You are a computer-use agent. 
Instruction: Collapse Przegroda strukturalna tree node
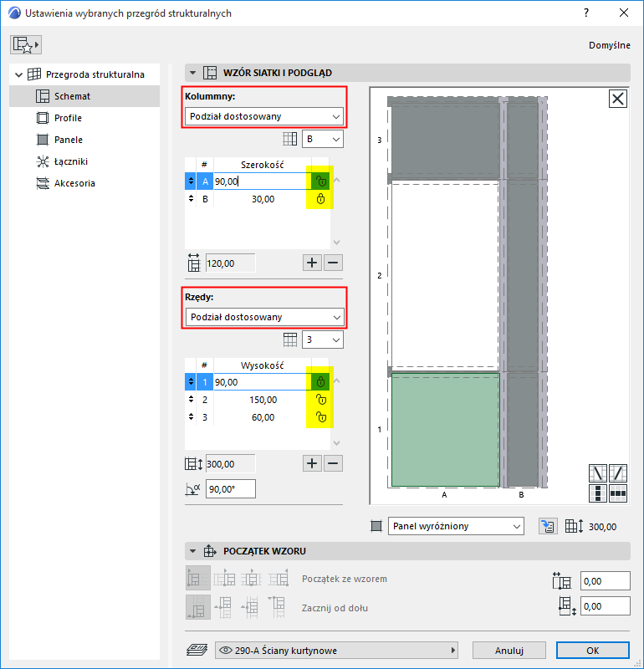tap(18, 74)
